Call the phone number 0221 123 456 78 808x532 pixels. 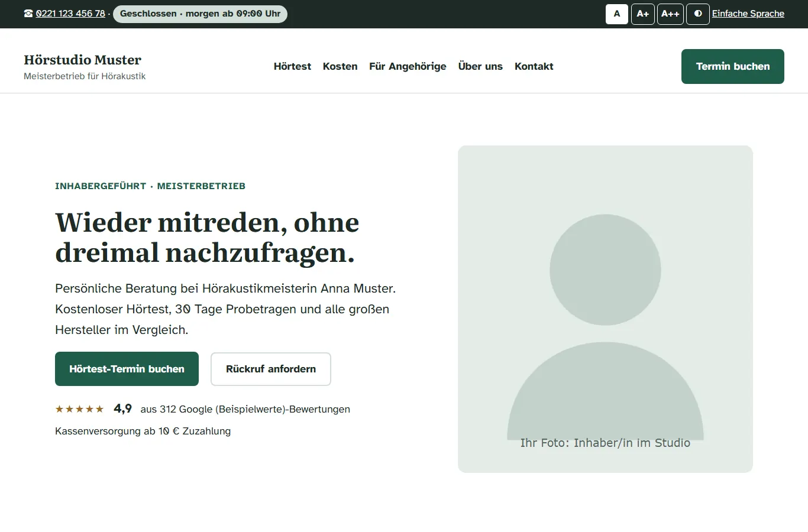tap(70, 14)
